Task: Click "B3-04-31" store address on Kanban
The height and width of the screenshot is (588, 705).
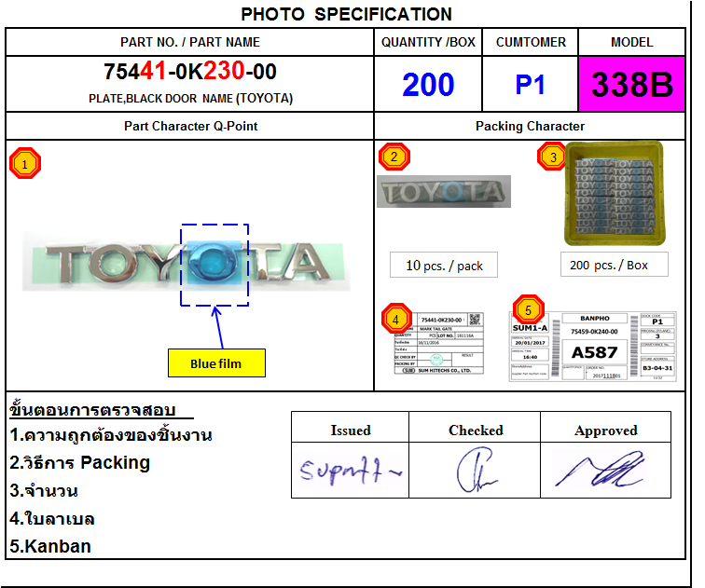Action: click(657, 368)
